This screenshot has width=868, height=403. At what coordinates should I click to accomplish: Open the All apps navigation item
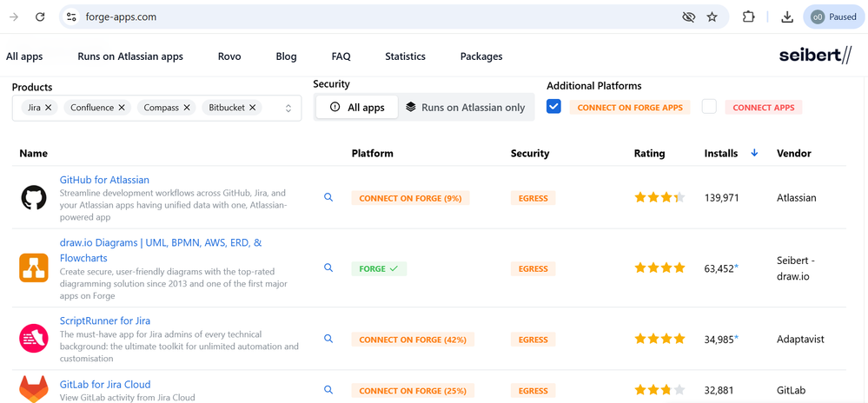[24, 56]
